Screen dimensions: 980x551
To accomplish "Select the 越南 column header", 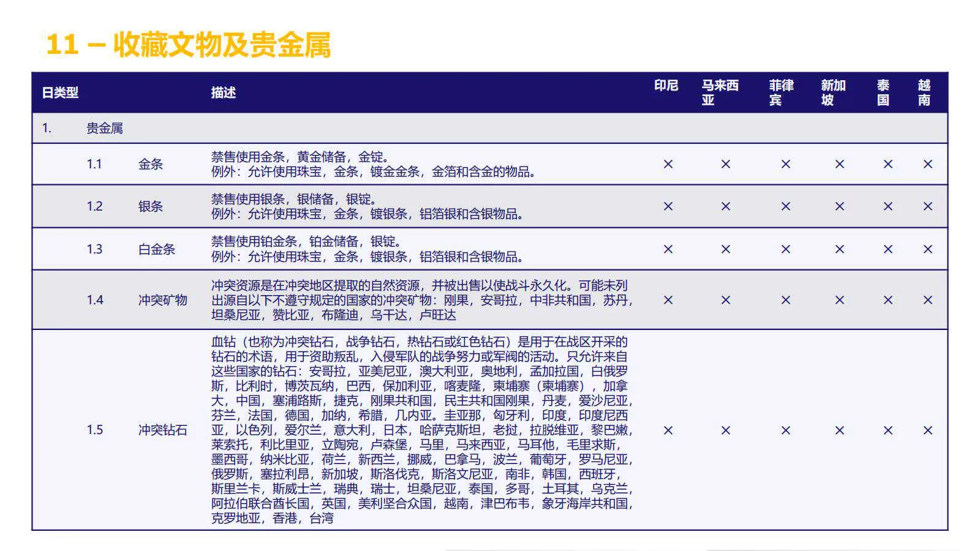I will click(926, 92).
